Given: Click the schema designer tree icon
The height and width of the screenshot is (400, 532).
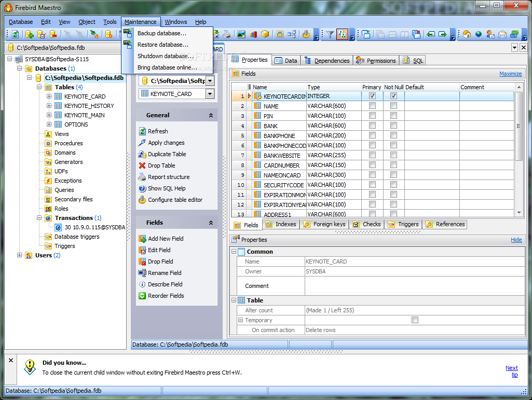Looking at the screenshot, I should point(292,34).
